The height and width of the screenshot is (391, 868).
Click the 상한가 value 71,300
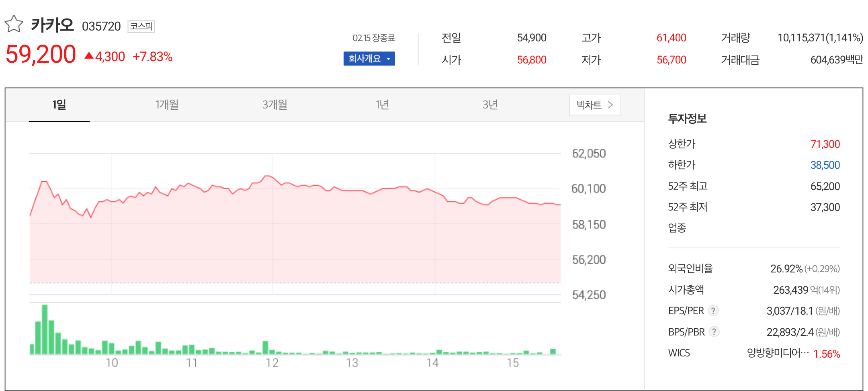click(825, 144)
